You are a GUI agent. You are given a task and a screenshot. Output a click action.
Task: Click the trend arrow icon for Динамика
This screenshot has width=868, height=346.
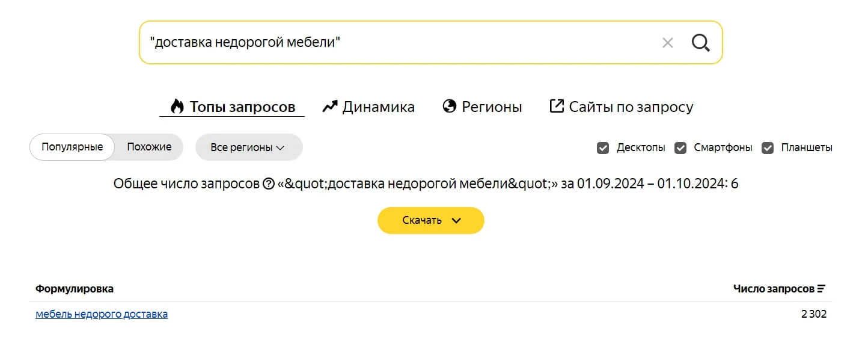click(x=330, y=107)
